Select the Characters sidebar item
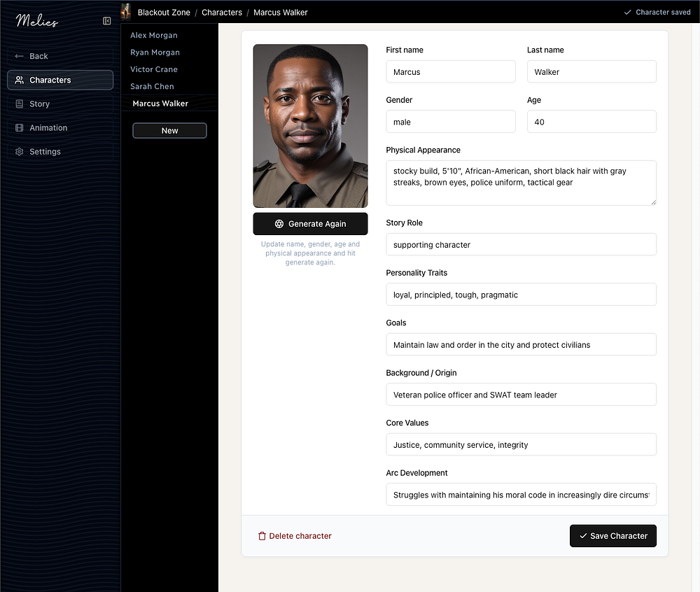This screenshot has height=592, width=700. tap(59, 80)
